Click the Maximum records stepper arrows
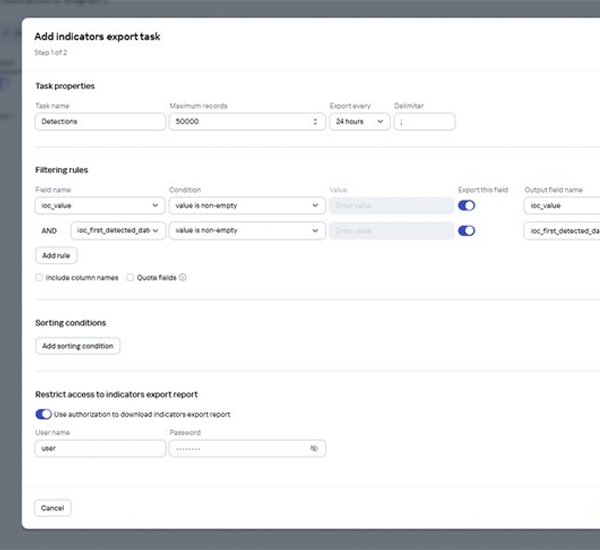 coord(315,122)
